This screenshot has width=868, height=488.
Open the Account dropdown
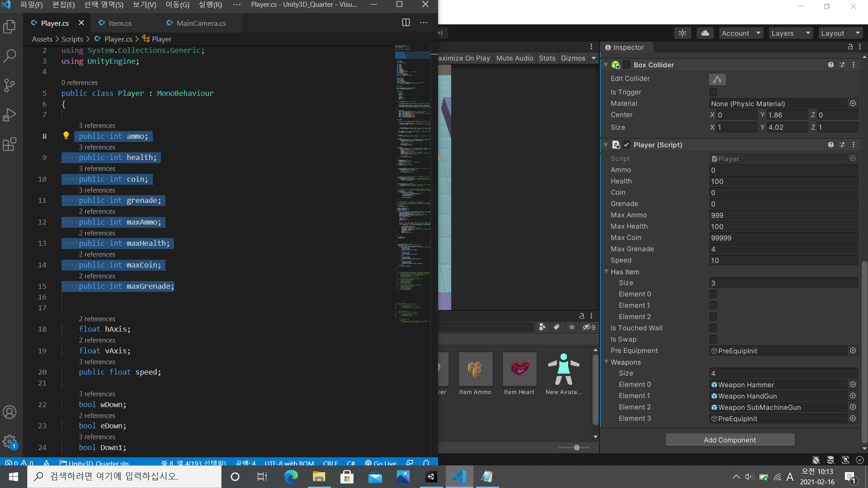[741, 33]
